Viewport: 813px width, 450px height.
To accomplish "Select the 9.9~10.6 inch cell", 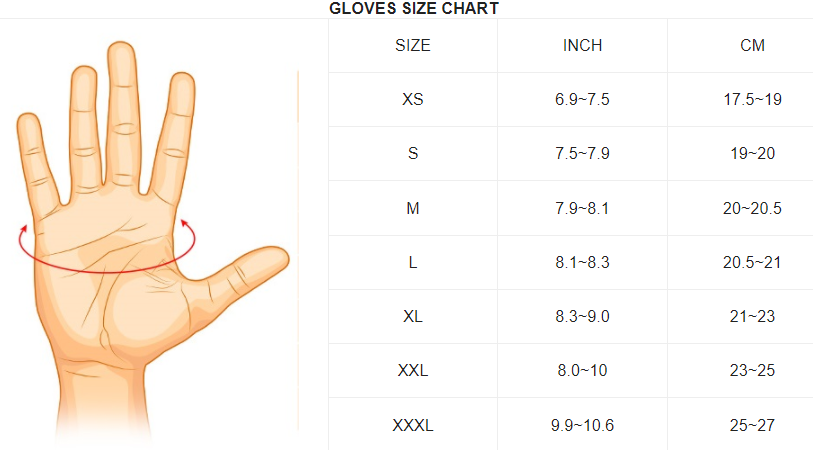I will click(x=582, y=426).
